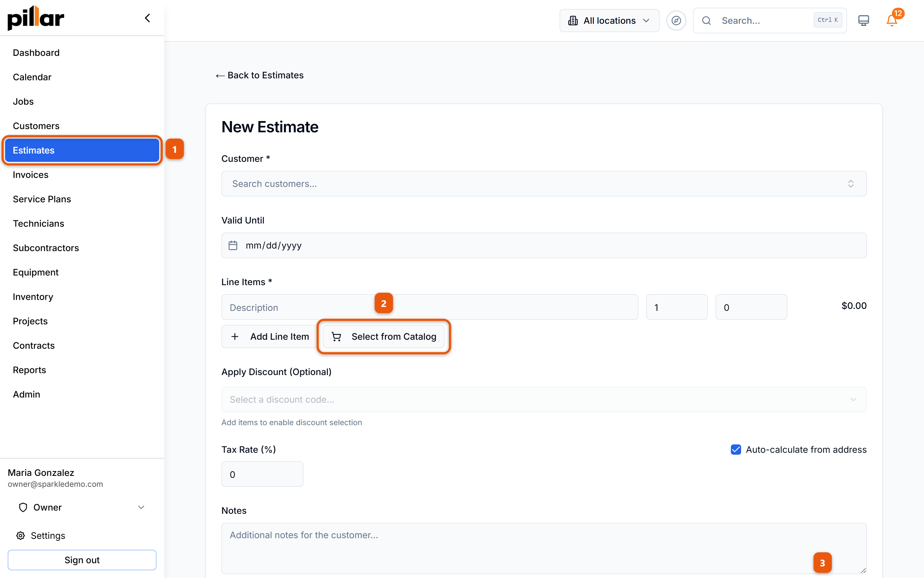Click the Settings gear icon
924x578 pixels.
(21, 536)
